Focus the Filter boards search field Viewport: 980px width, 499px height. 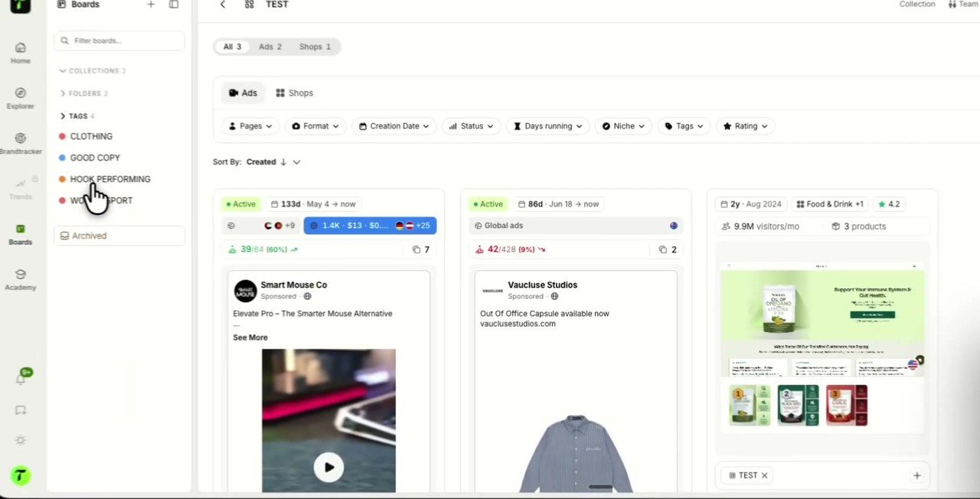[119, 41]
